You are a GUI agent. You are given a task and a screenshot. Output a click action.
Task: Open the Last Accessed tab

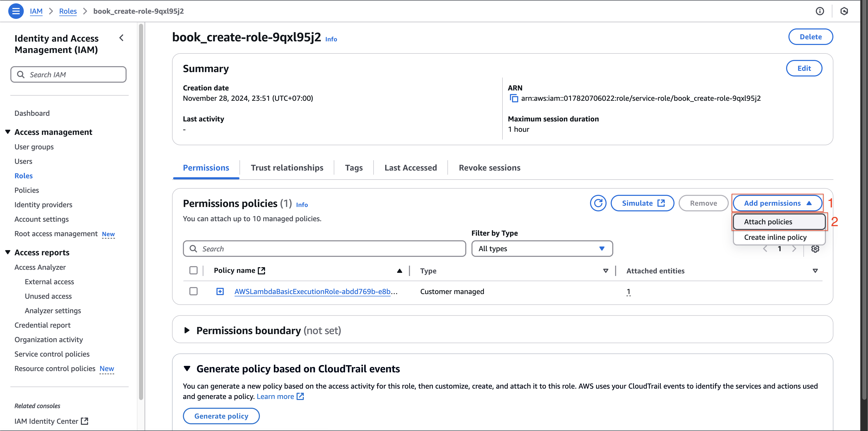click(x=410, y=168)
